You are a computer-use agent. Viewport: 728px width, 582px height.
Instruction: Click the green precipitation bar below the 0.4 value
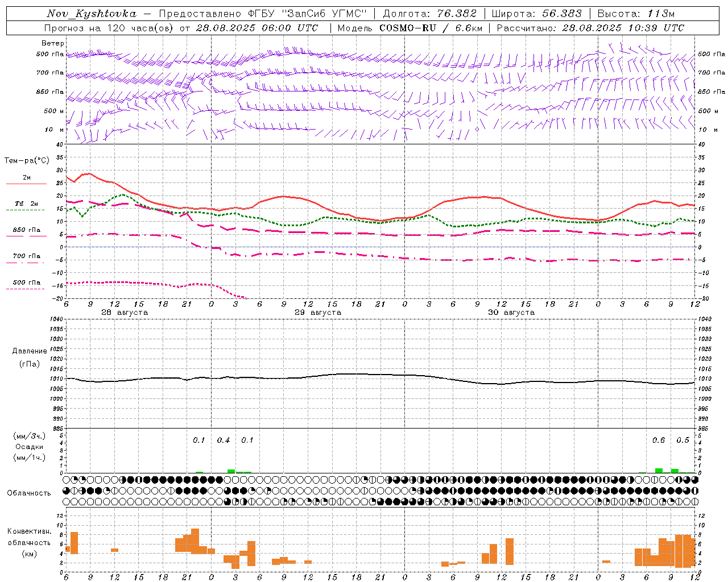(231, 471)
